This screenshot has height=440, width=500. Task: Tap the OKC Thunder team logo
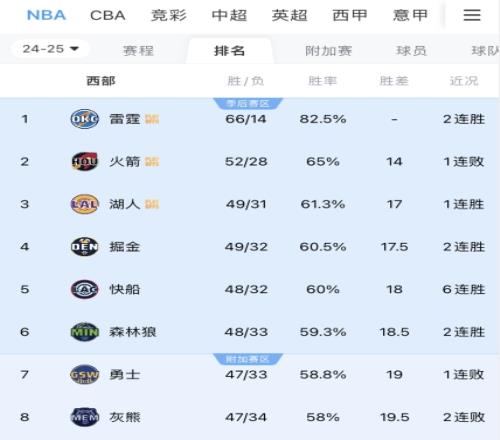coord(85,119)
